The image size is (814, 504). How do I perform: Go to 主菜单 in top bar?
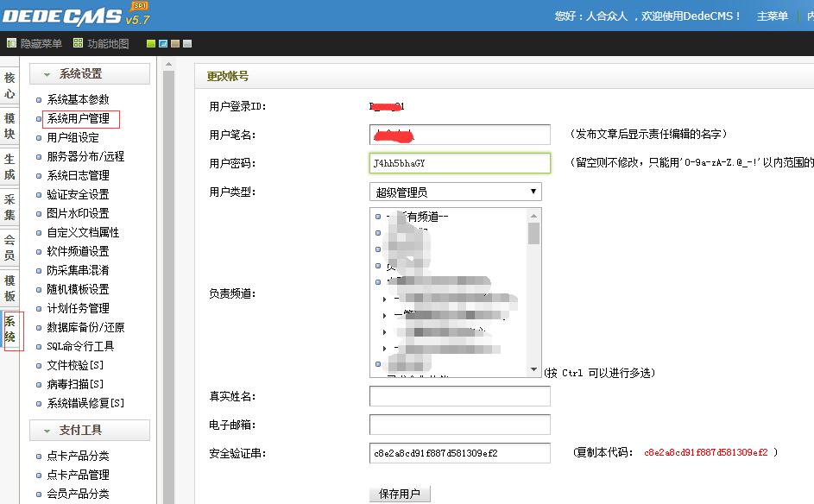772,16
